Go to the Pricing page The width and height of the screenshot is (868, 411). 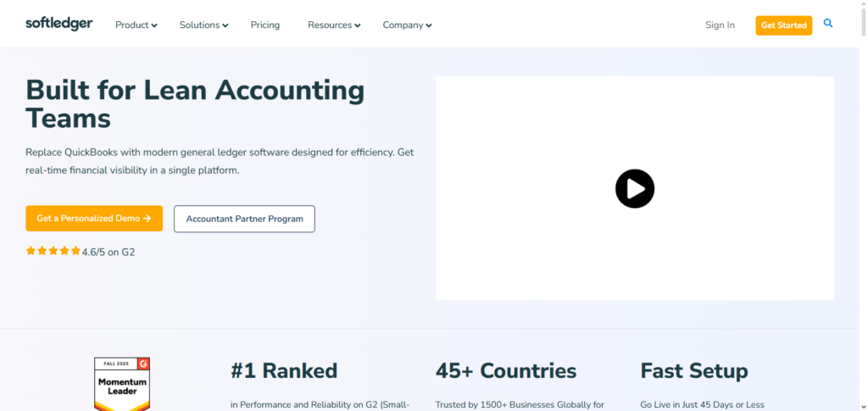tap(265, 25)
